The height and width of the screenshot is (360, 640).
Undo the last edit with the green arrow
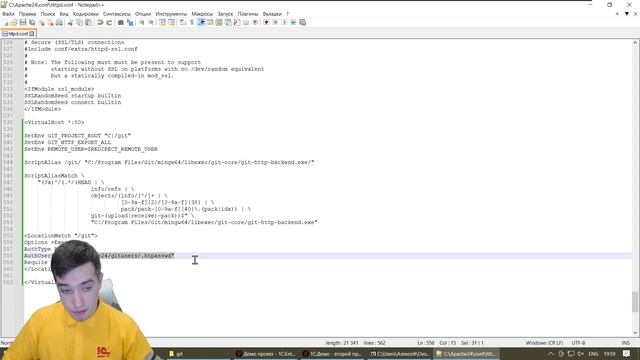tap(100, 22)
